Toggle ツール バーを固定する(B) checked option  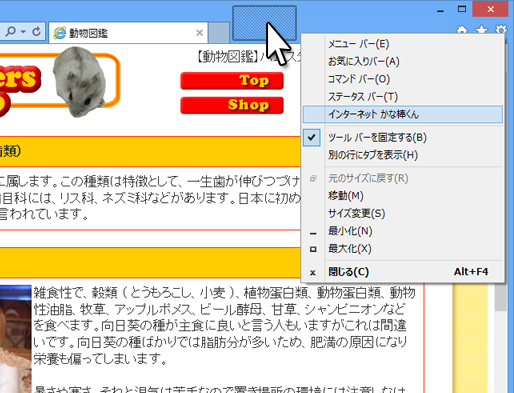pyautogui.click(x=403, y=138)
